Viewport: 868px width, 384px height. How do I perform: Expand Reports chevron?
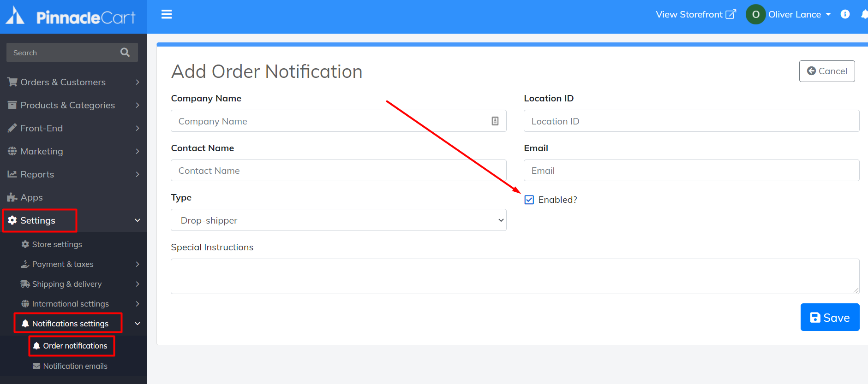(x=138, y=174)
